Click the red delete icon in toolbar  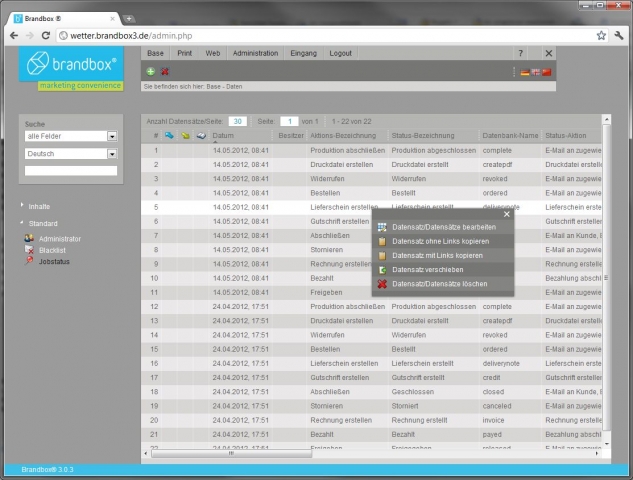coord(164,72)
